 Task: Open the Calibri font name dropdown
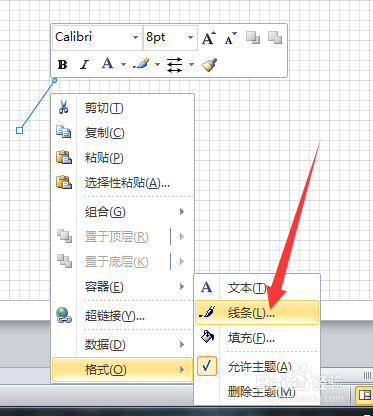click(x=135, y=37)
